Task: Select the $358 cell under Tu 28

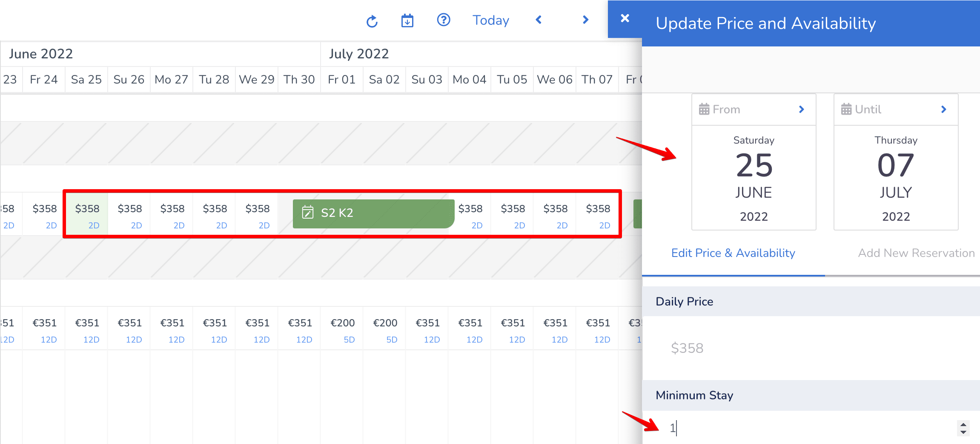Action: coord(215,214)
